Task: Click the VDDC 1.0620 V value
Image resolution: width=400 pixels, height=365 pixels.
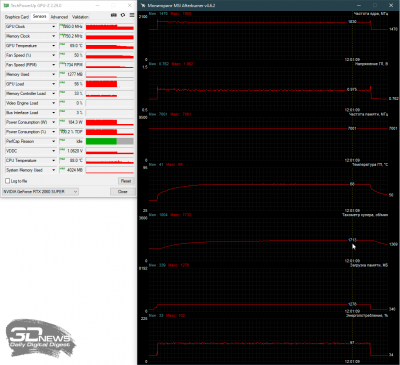Action: [x=75, y=151]
